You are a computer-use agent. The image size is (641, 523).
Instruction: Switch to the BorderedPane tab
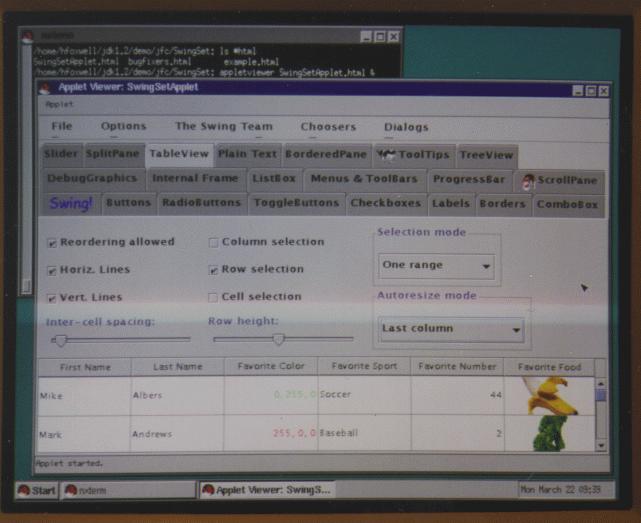[x=326, y=155]
